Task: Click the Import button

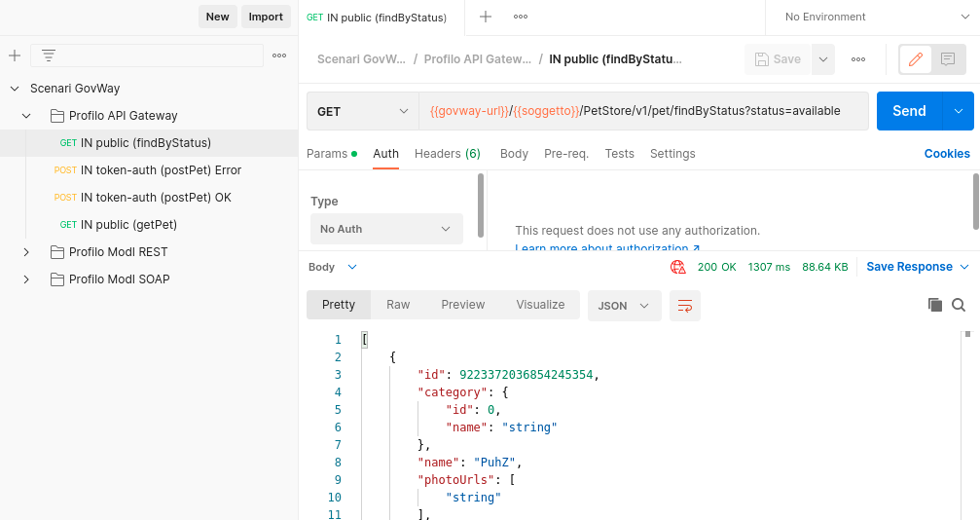Action: [x=266, y=17]
